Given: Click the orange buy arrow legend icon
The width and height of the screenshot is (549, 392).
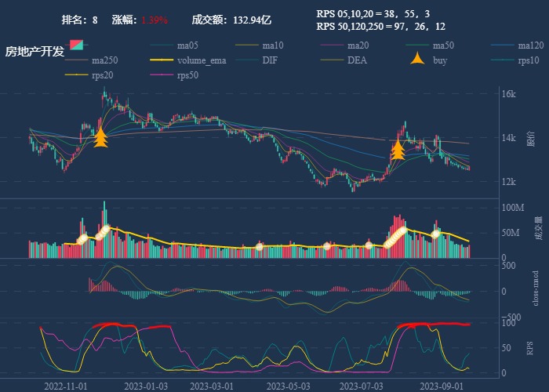Looking at the screenshot, I should (x=417, y=60).
